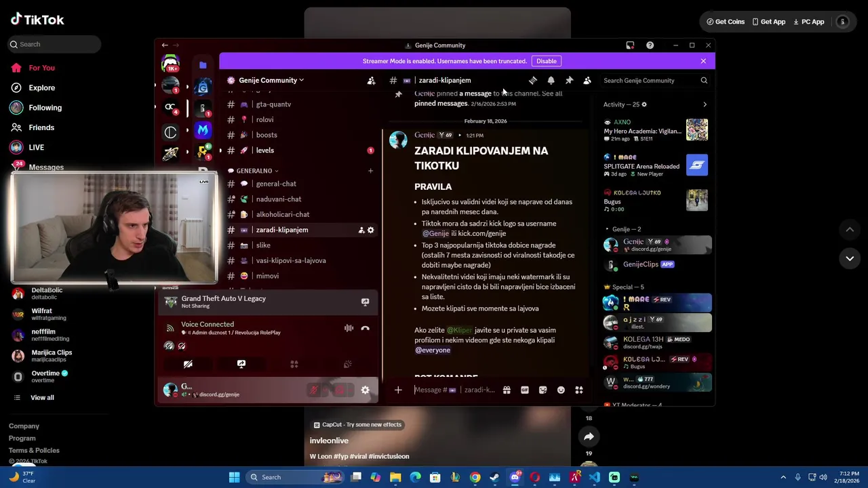View all followed TikTok accounts
868x488 pixels.
click(x=42, y=398)
